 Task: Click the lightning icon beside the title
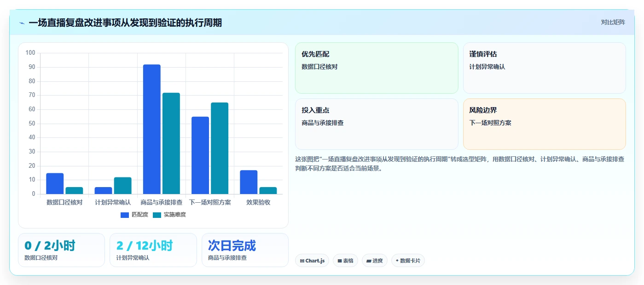point(22,23)
